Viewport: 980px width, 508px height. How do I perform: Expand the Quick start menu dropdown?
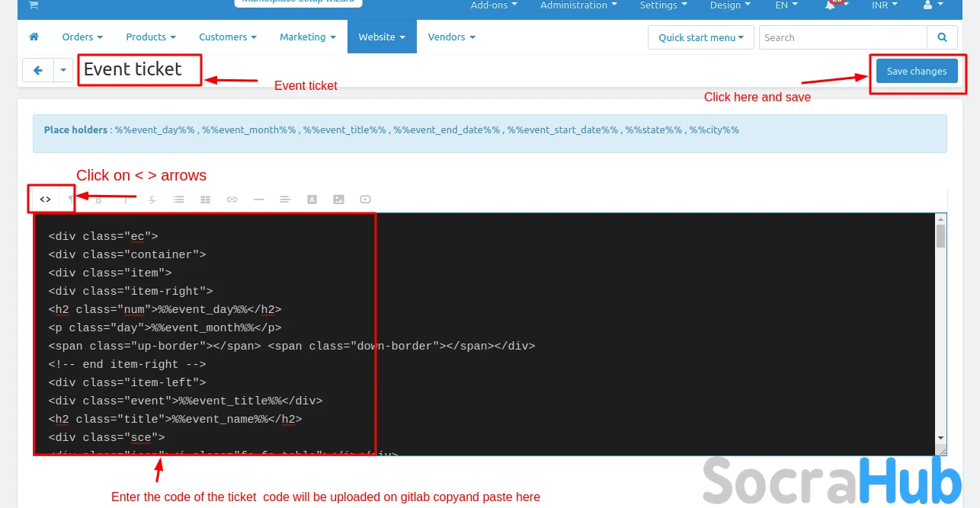[700, 37]
